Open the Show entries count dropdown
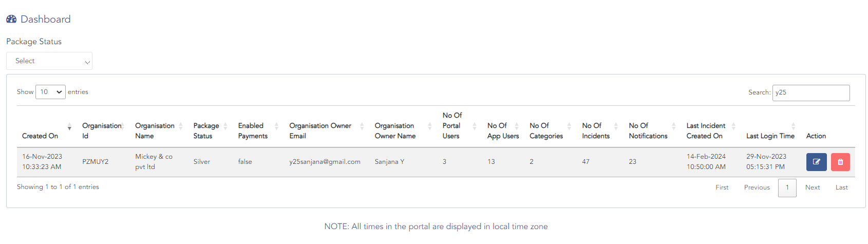The width and height of the screenshot is (868, 244). (50, 92)
